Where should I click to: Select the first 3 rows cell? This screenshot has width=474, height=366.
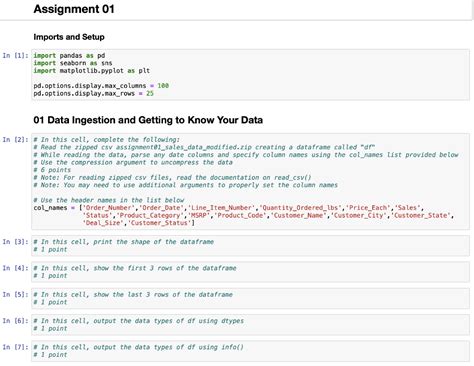pyautogui.click(x=250, y=272)
